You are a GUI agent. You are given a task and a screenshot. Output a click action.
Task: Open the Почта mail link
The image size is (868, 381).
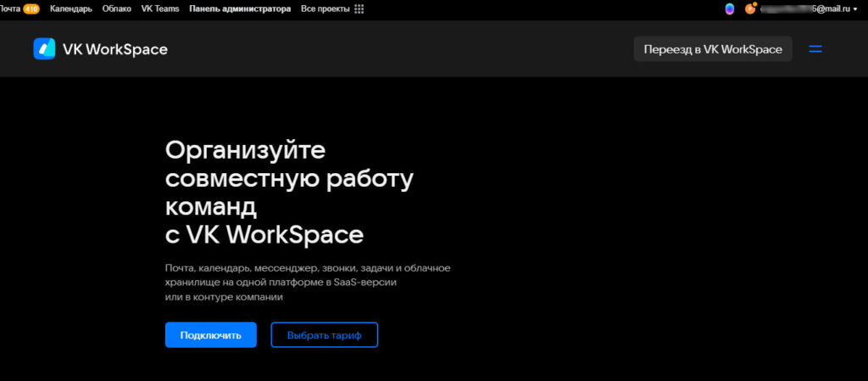pyautogui.click(x=10, y=8)
